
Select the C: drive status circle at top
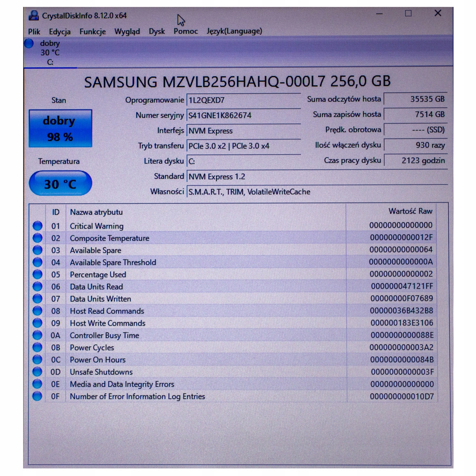pyautogui.click(x=29, y=43)
